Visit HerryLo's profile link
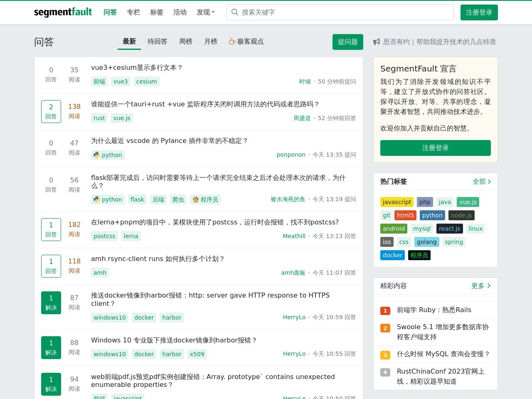This screenshot has width=532, height=399. [x=294, y=317]
